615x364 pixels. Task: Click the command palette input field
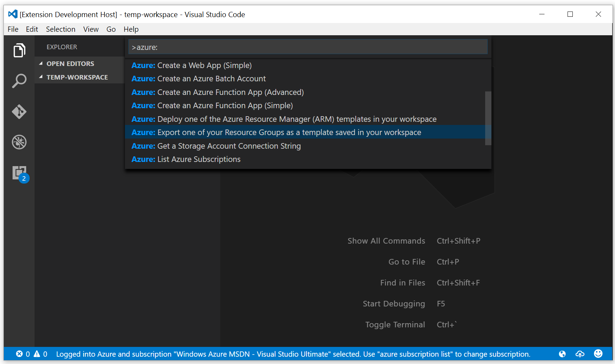click(308, 47)
